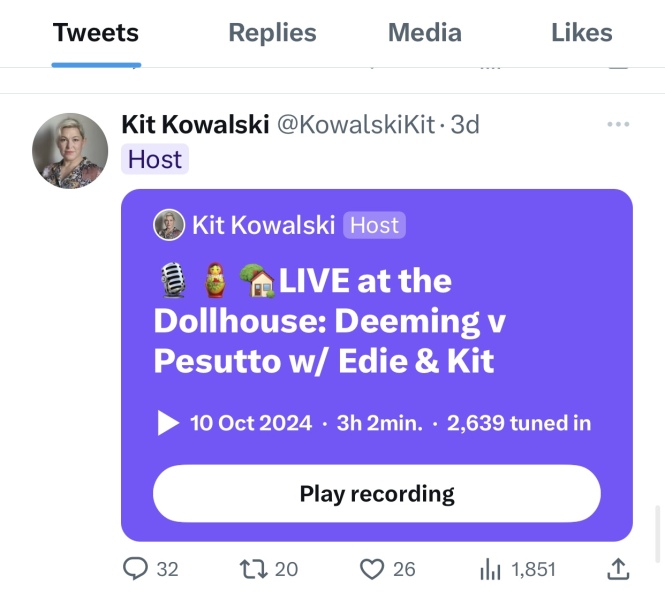The width and height of the screenshot is (665, 600).
Task: Switch to the Replies tab
Action: click(272, 33)
